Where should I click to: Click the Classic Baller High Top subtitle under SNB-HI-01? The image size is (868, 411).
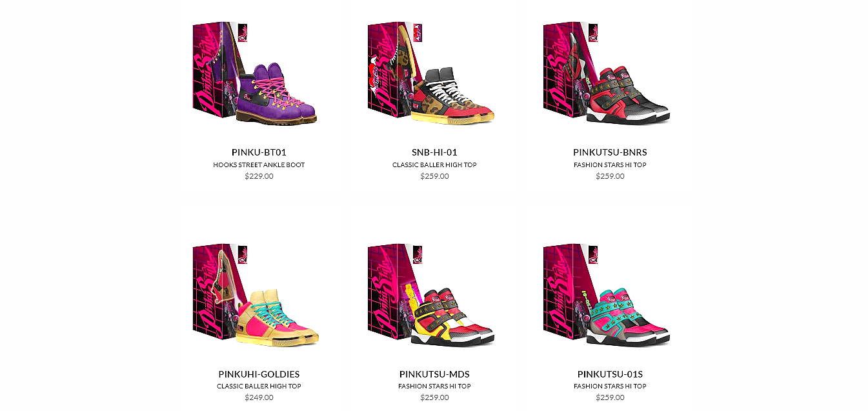pos(434,165)
